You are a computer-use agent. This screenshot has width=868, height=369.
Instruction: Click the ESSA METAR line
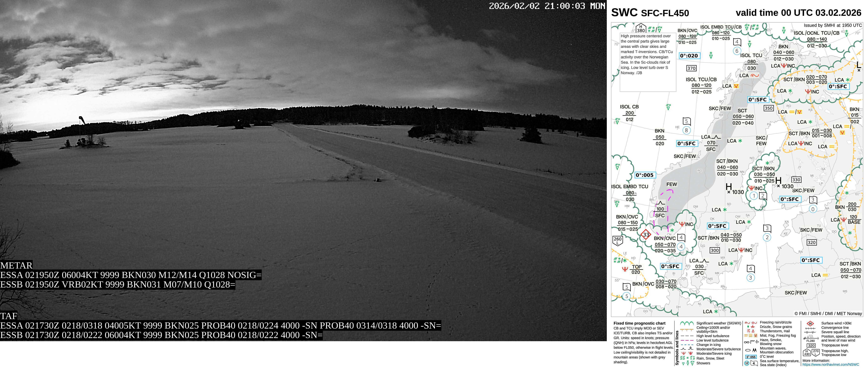click(x=131, y=275)
